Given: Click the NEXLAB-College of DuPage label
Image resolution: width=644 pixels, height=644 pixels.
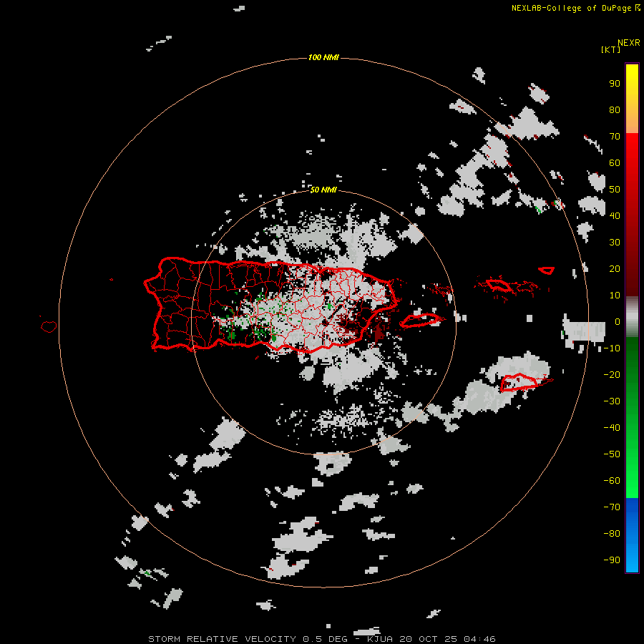Looking at the screenshot, I should click(572, 8).
